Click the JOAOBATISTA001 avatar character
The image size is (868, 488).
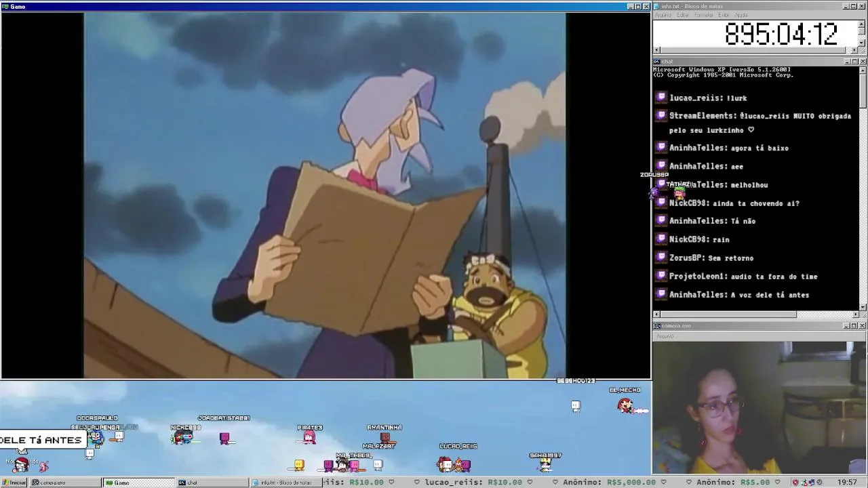coord(225,439)
